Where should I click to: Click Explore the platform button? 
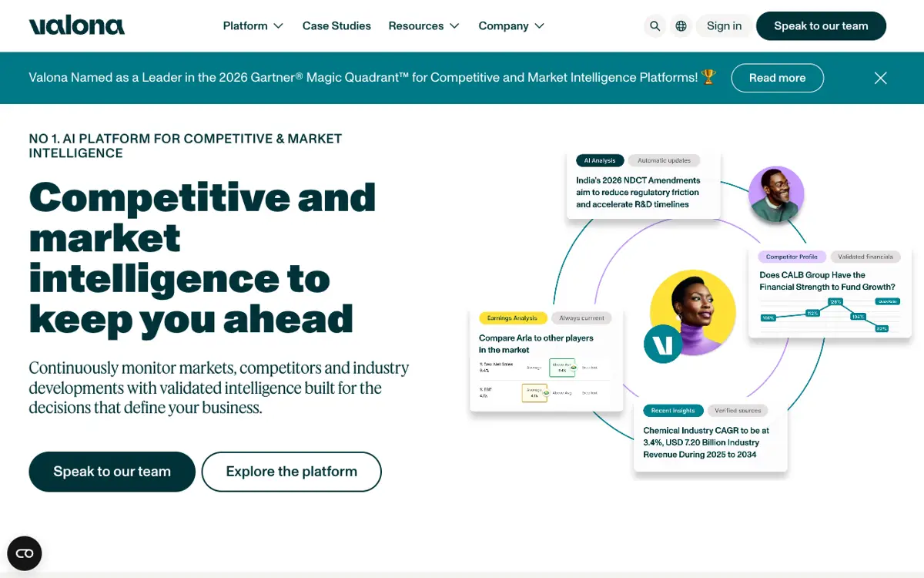[x=292, y=472]
